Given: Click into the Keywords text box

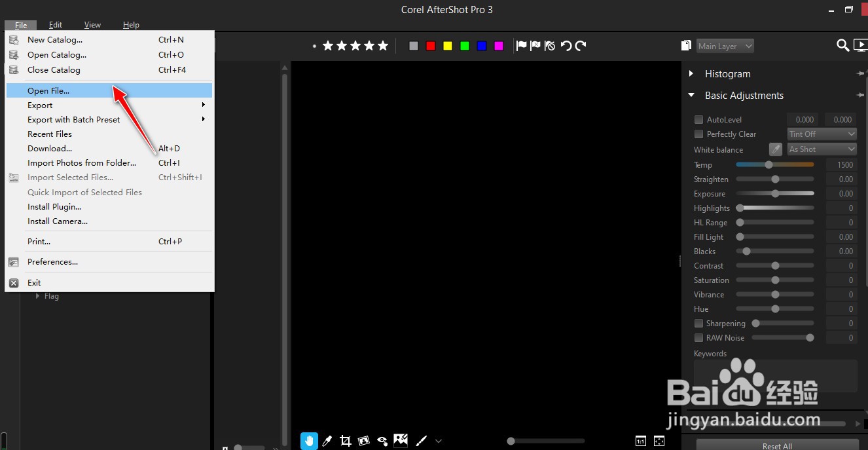Looking at the screenshot, I should pos(776,376).
